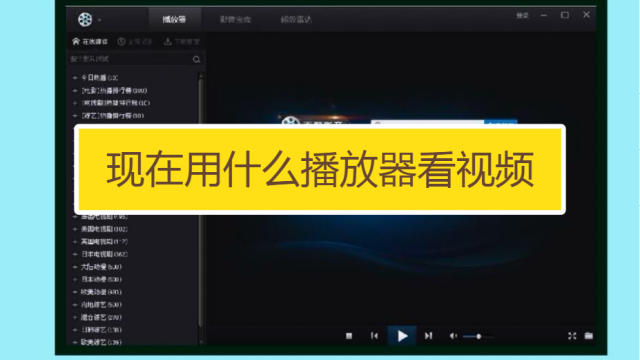
Task: Click the 登录 login link
Action: tap(522, 16)
